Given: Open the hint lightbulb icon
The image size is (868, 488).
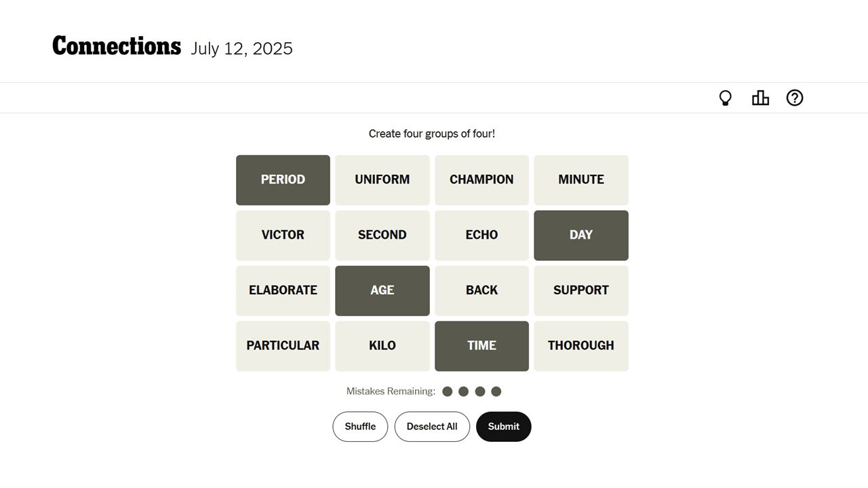Looking at the screenshot, I should click(726, 98).
